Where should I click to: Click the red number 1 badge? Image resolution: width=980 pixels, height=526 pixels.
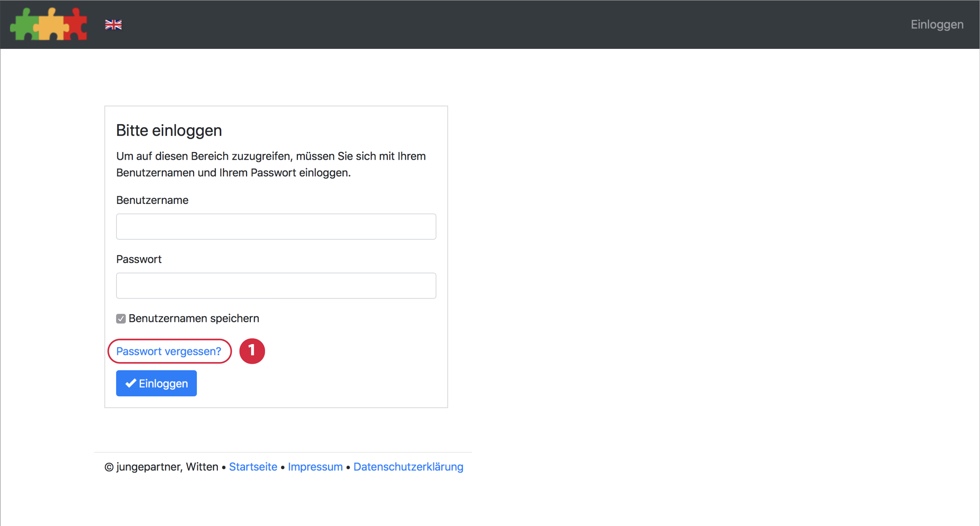coord(252,351)
